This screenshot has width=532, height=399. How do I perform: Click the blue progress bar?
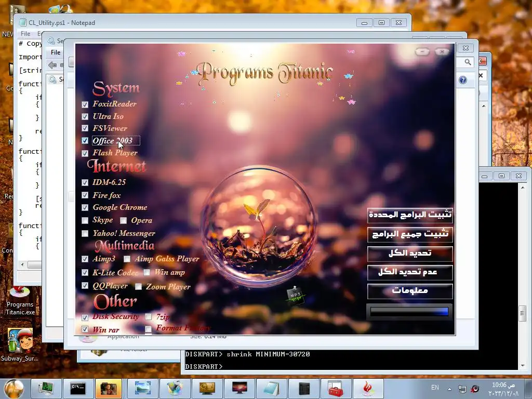point(409,312)
